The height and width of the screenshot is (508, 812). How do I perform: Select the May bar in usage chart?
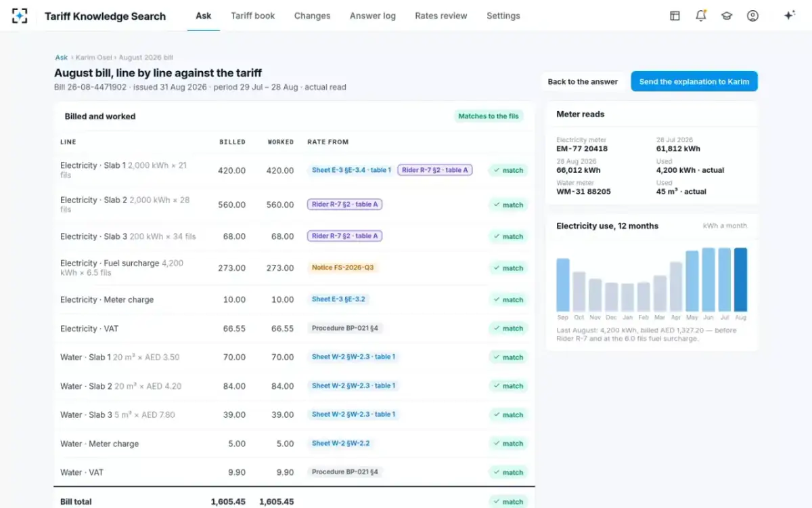(692, 281)
